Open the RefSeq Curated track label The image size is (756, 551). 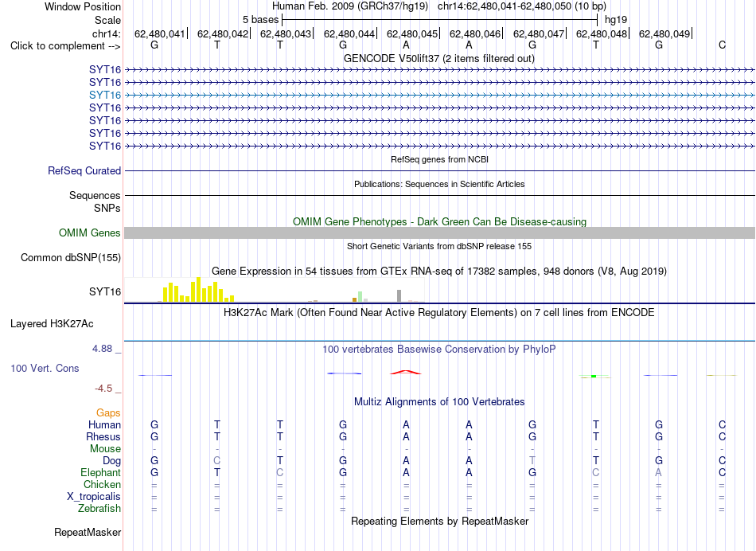pyautogui.click(x=84, y=171)
